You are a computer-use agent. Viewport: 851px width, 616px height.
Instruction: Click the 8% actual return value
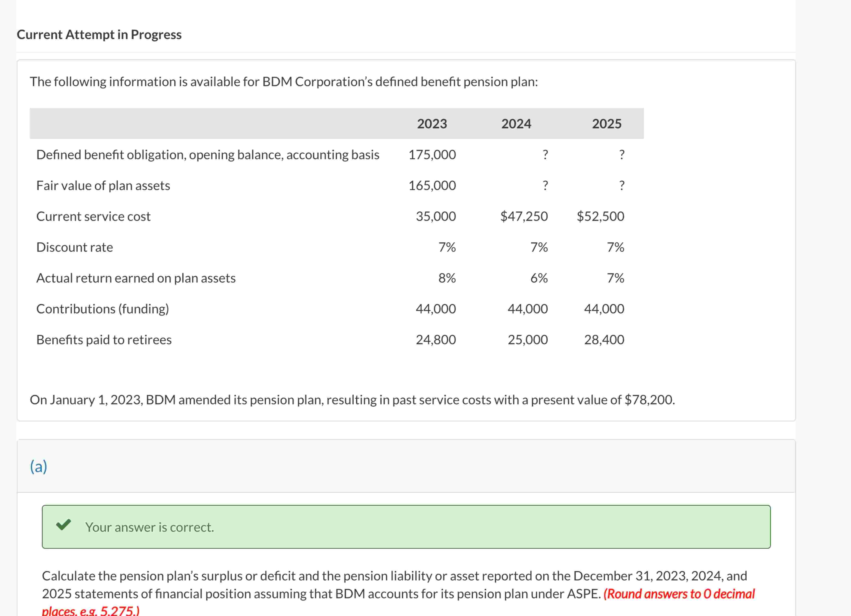click(447, 278)
